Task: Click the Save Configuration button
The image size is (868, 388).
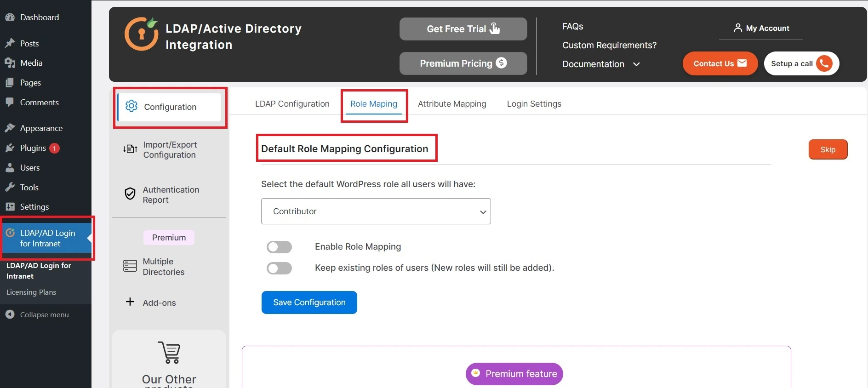Action: pyautogui.click(x=309, y=302)
